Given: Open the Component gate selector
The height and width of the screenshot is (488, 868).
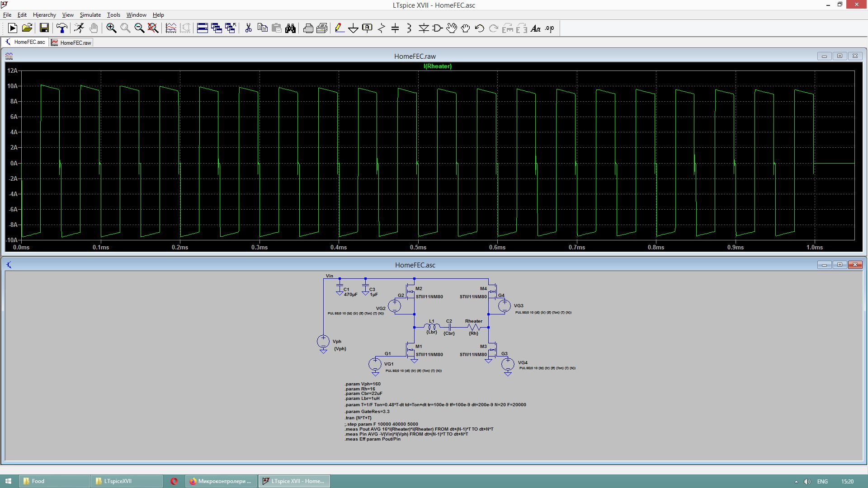Looking at the screenshot, I should [437, 28].
